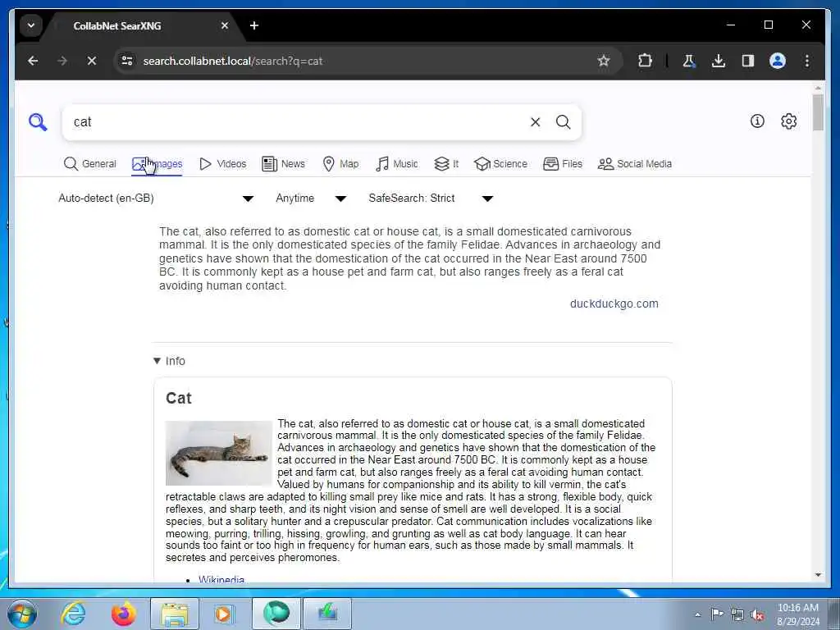840x630 pixels.
Task: Toggle the side panel icon
Action: [x=748, y=61]
